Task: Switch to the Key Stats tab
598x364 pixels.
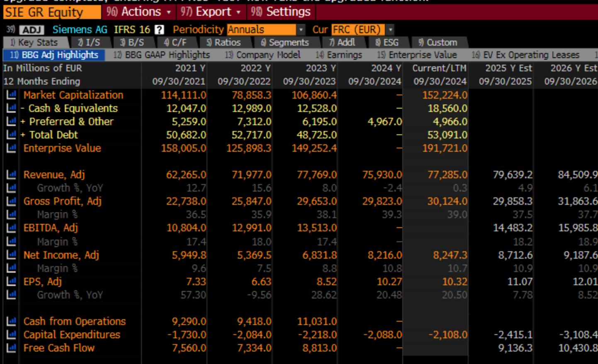Action: (x=34, y=42)
